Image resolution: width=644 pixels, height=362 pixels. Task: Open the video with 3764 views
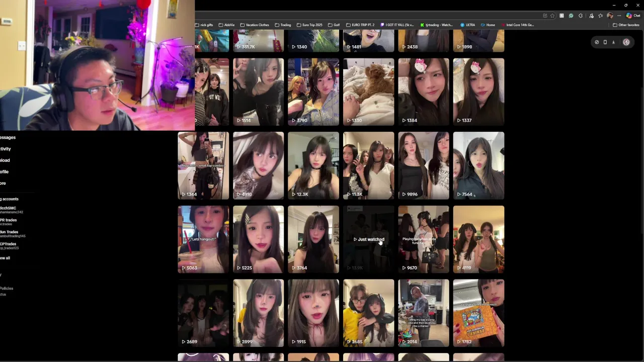[x=313, y=239]
